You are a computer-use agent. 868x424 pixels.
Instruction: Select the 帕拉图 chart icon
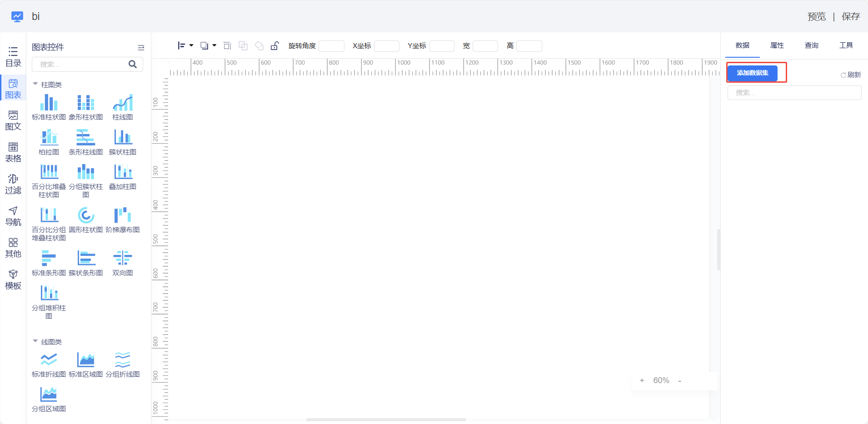49,138
